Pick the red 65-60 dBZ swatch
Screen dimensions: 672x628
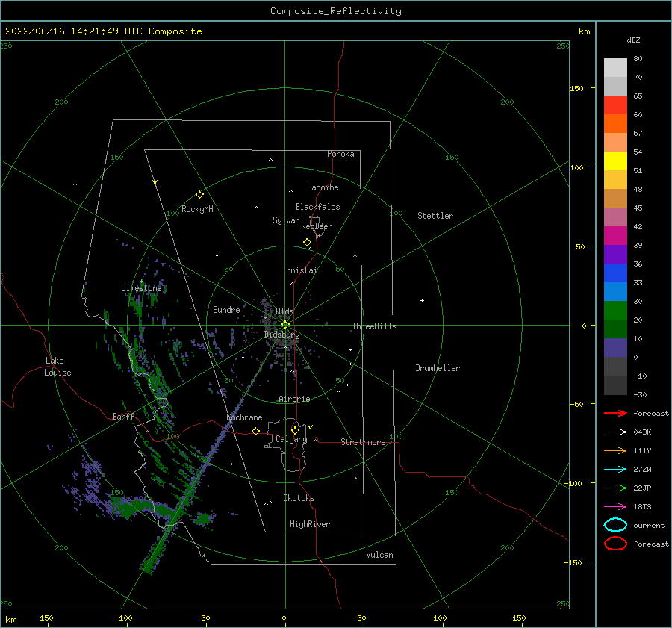(615, 105)
